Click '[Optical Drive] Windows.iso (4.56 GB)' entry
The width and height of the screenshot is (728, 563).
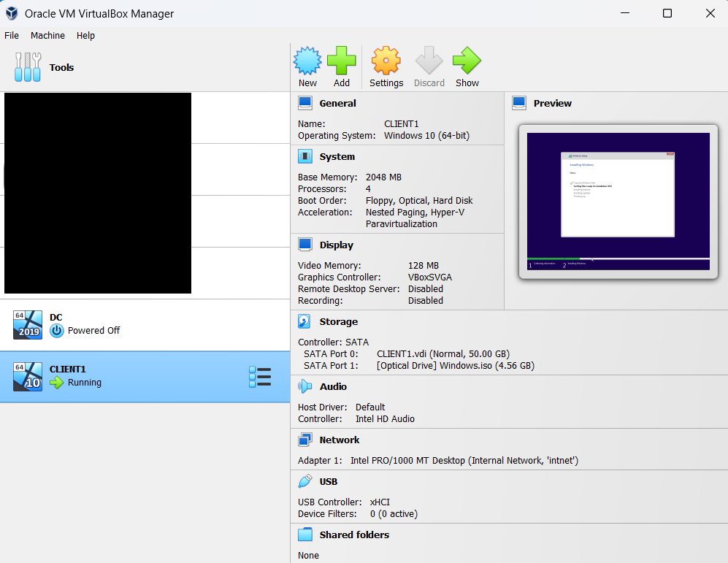coord(456,365)
